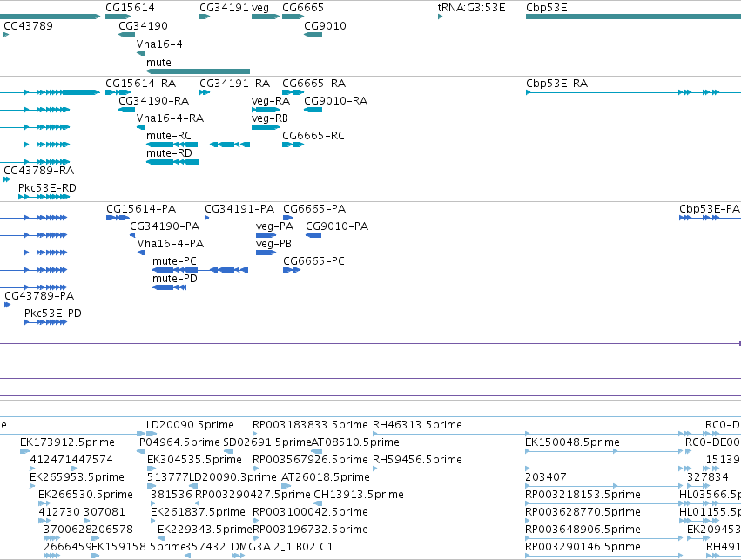Select transcript CG9010-RA
The height and width of the screenshot is (560, 741).
click(335, 101)
